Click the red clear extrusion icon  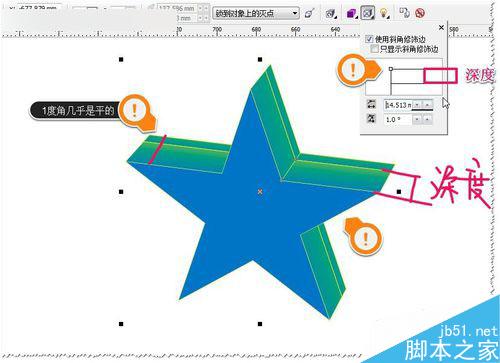420,13
